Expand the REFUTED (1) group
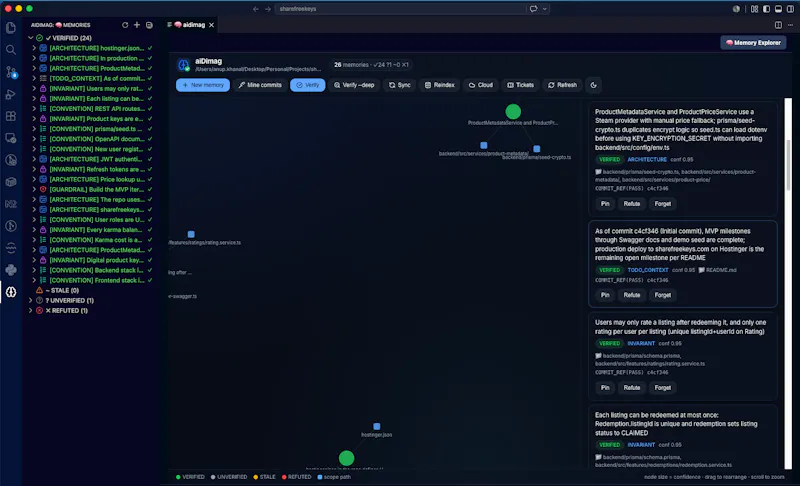The height and width of the screenshot is (486, 800). point(31,311)
